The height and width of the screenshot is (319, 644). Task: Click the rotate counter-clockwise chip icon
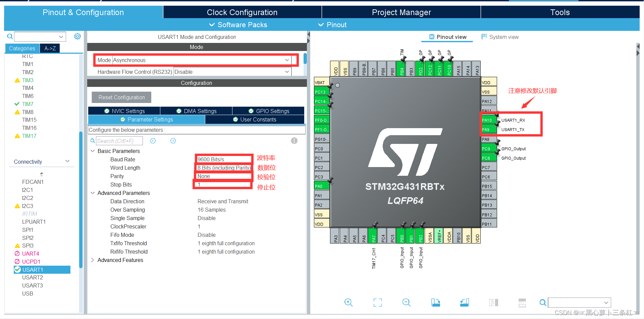(465, 303)
